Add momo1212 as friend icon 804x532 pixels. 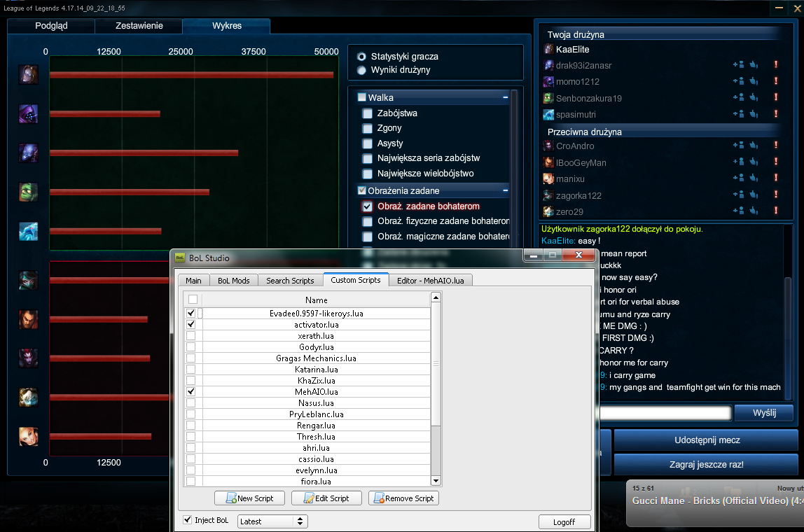738,81
